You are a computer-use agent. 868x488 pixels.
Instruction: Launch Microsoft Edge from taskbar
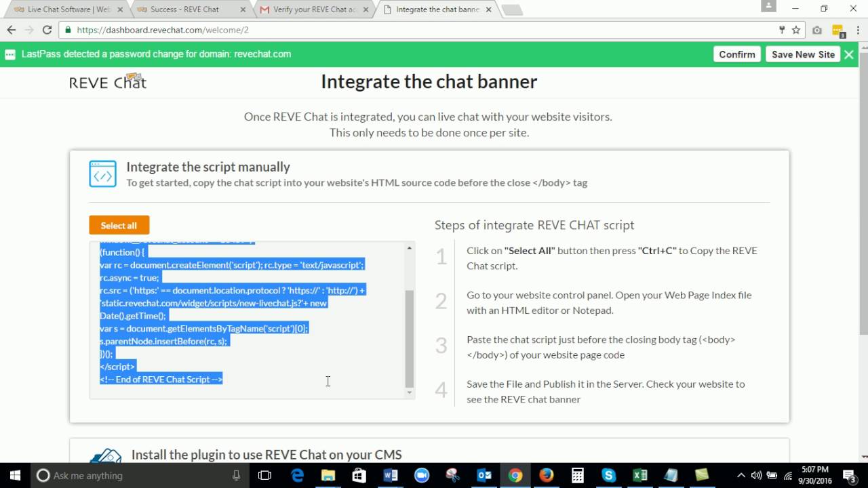(298, 475)
